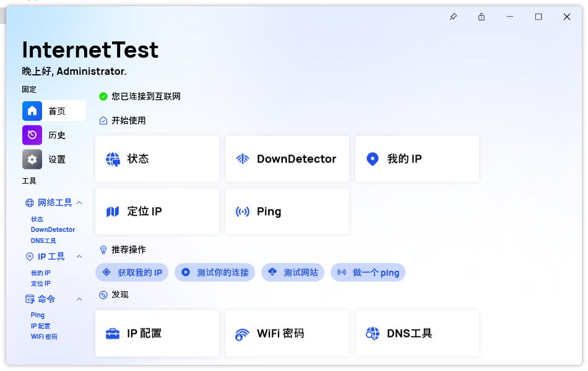
Task: Click the 测试网站 button
Action: tap(293, 273)
